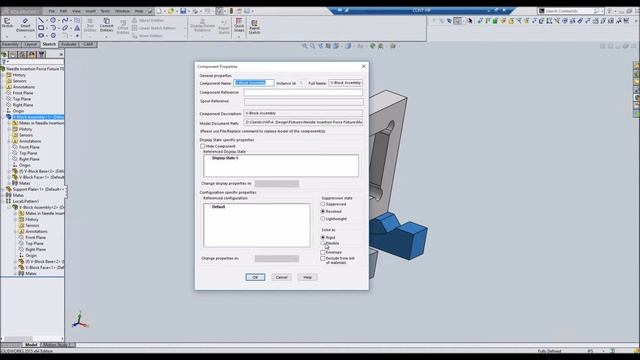Select the Lightweight radio button
The height and width of the screenshot is (360, 640).
click(323, 219)
